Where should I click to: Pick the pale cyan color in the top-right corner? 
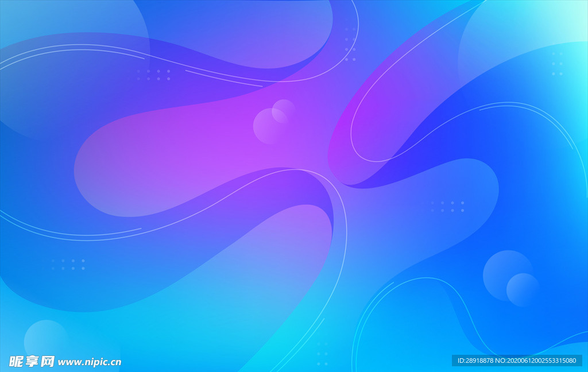coord(574,14)
